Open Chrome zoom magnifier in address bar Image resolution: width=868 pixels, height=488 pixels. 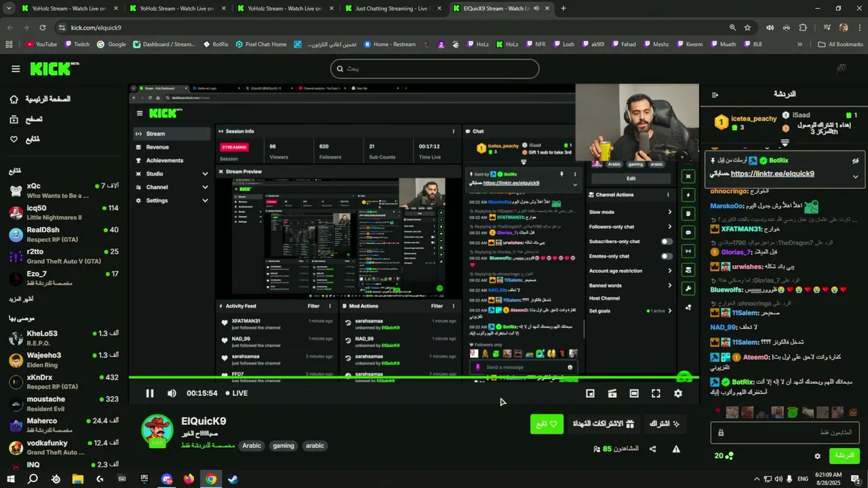732,28
